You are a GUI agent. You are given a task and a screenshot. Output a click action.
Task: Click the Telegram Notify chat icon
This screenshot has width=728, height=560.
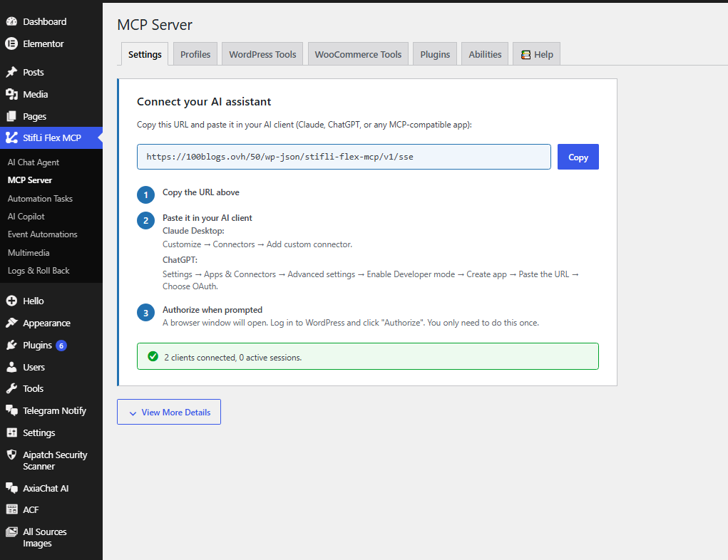11,410
